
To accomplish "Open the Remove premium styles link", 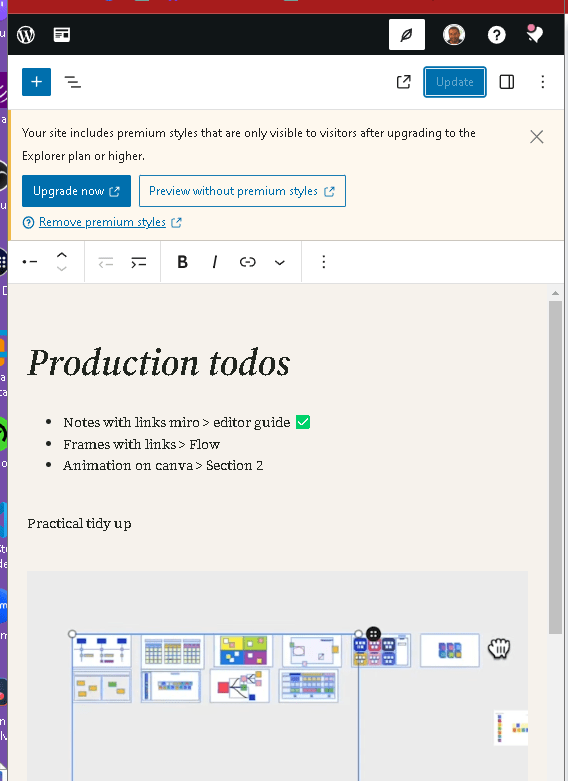I will click(x=102, y=222).
